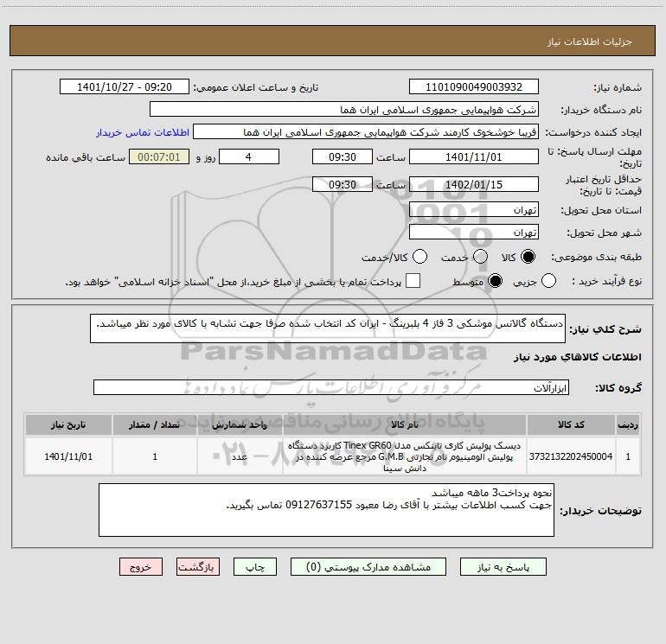The height and width of the screenshot is (644, 666).
Task: Click مشاهده مدارک پیوستی (0) button
Action: (368, 567)
